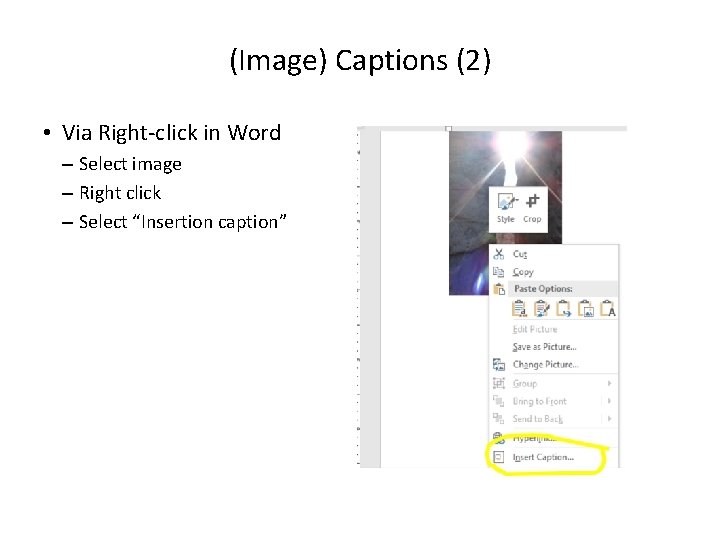This screenshot has width=720, height=540.
Task: Choose the picture paste option icon
Action: click(x=586, y=309)
